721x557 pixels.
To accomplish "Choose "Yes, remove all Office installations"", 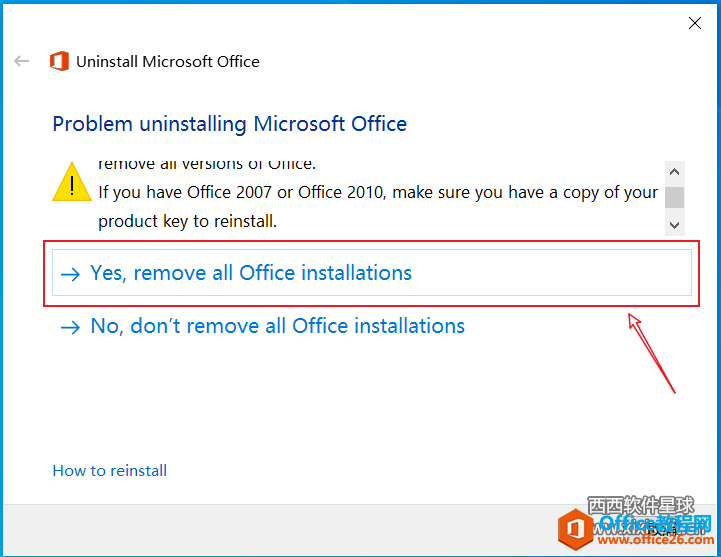I will pyautogui.click(x=251, y=273).
